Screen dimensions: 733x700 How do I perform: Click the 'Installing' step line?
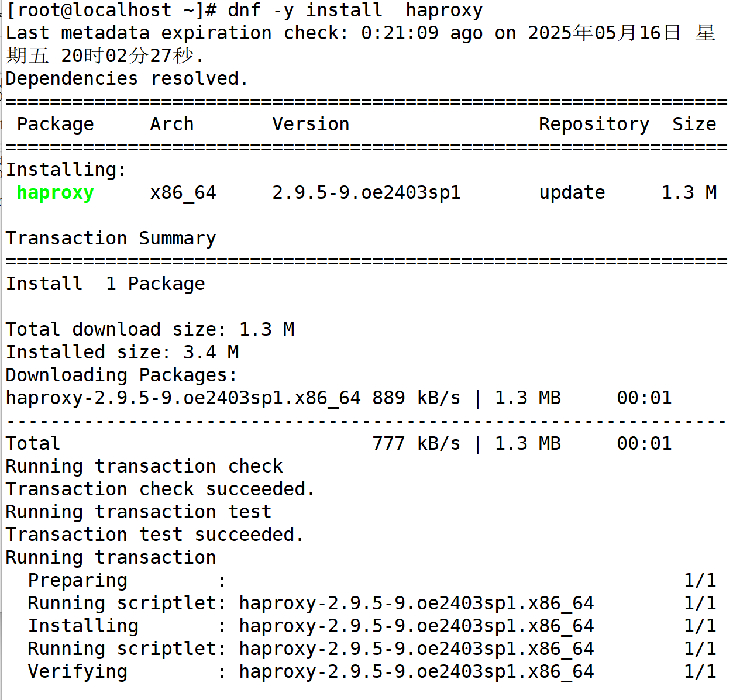click(372, 626)
